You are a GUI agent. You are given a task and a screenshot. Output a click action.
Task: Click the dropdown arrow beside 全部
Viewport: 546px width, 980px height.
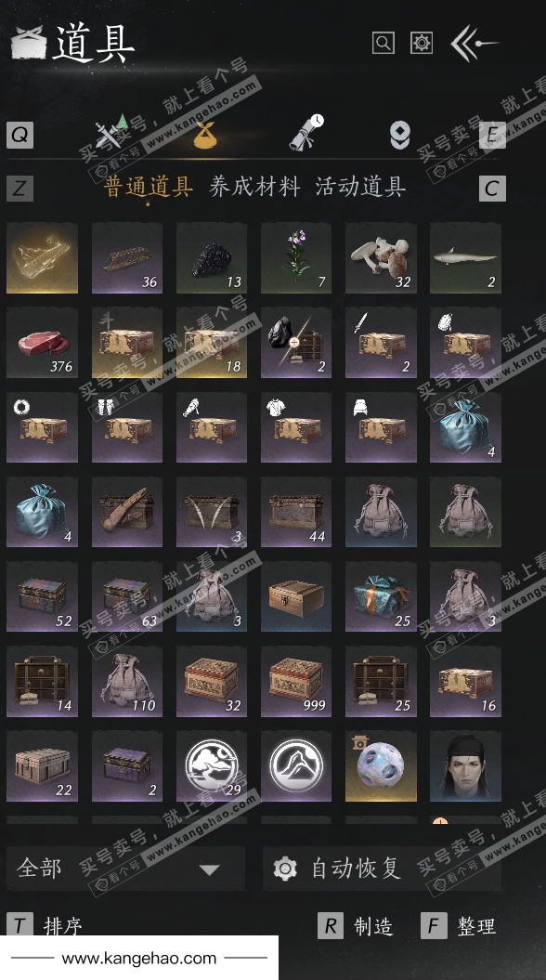pyautogui.click(x=209, y=869)
